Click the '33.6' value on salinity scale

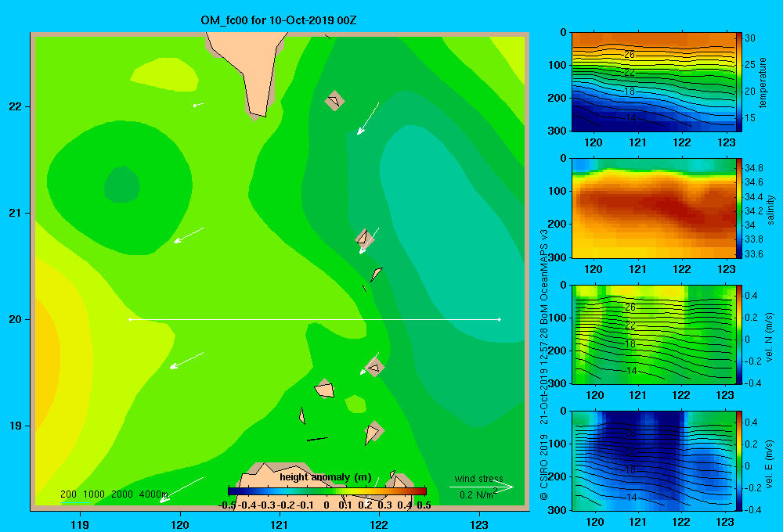[754, 254]
